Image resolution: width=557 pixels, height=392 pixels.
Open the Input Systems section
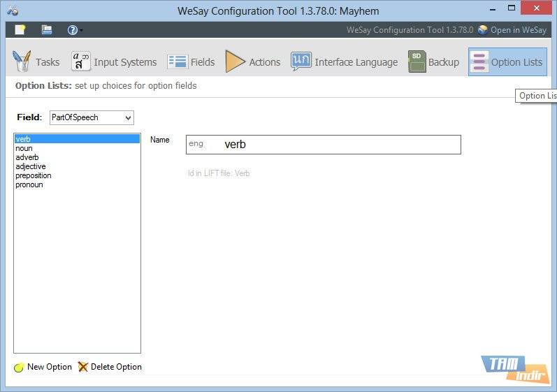point(114,62)
